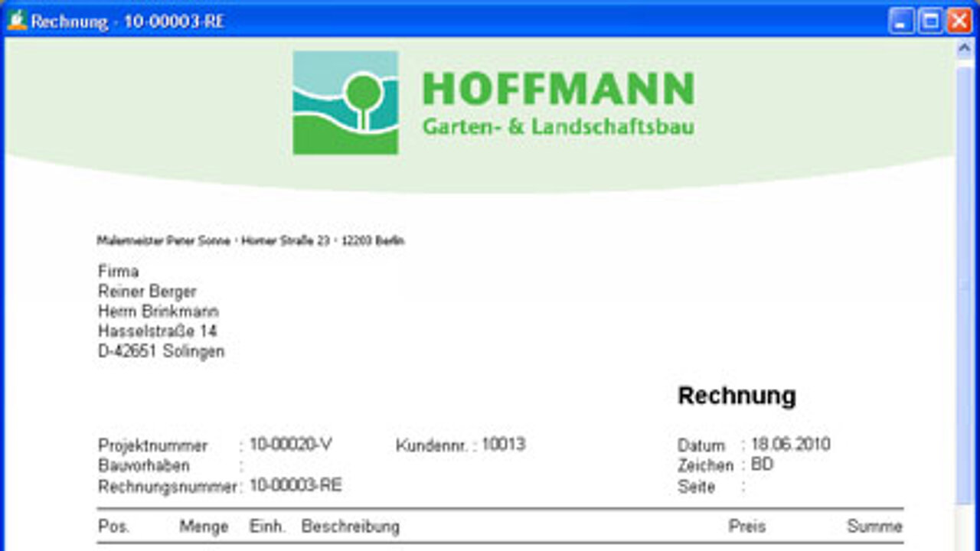Viewport: 980px width, 551px height.
Task: Maximize the Rechnung window
Action: [x=930, y=21]
